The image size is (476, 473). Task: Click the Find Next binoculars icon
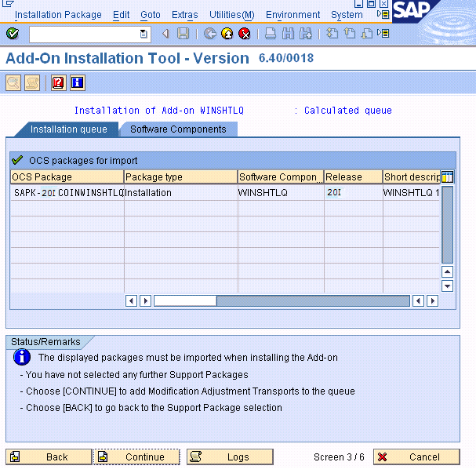pos(306,34)
